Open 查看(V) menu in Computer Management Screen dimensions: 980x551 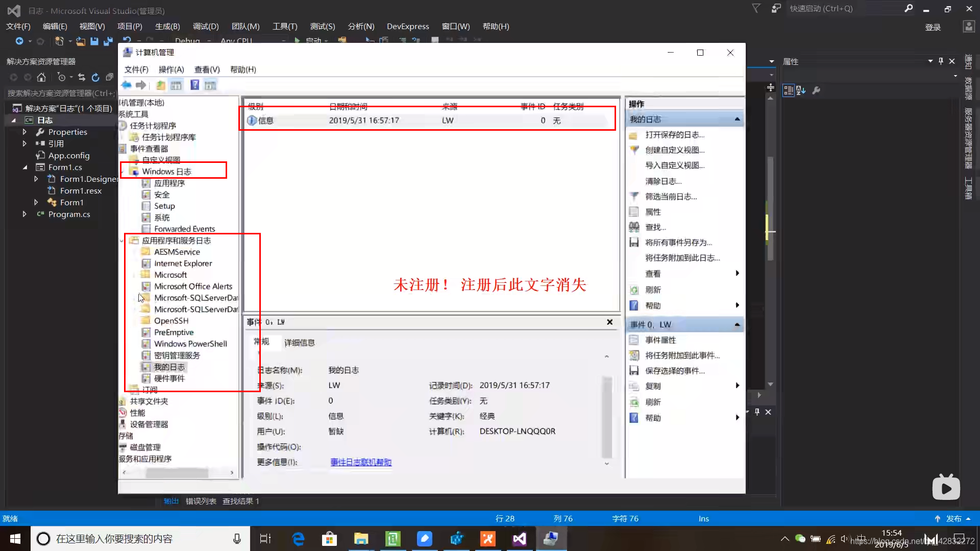coord(207,69)
